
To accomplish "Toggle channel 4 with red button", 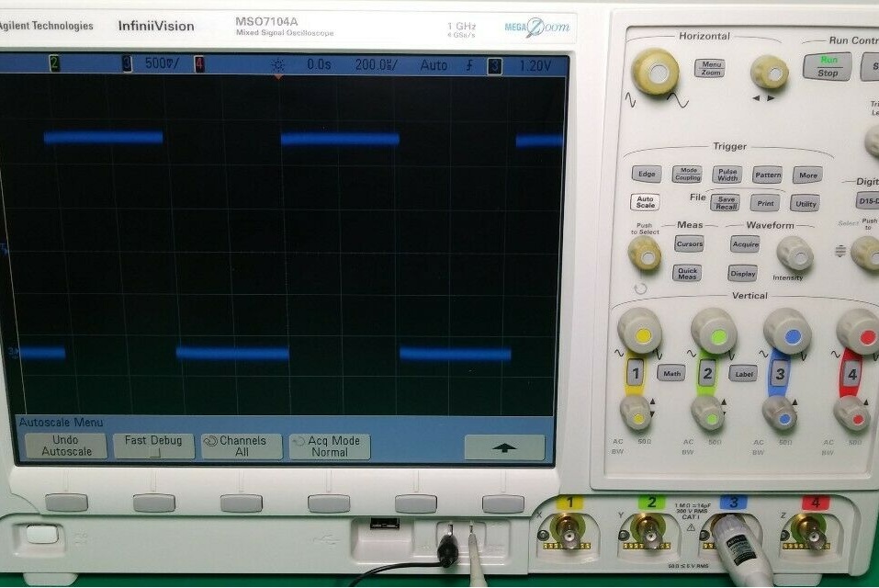I will [851, 375].
